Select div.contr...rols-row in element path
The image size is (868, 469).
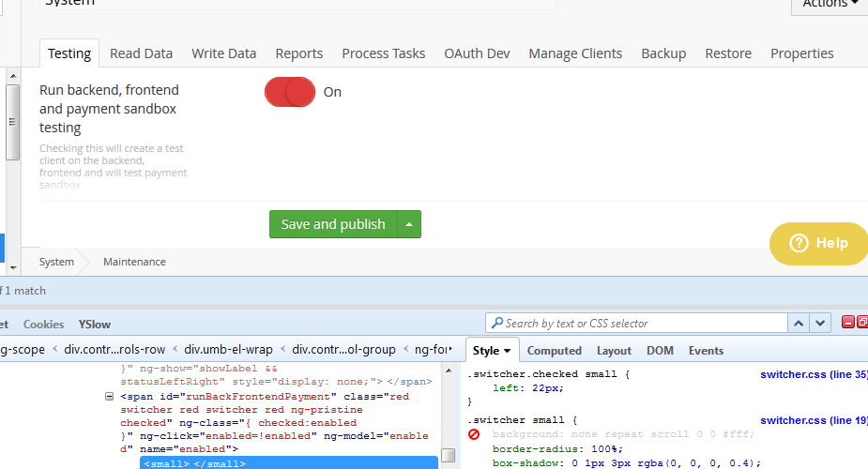(x=114, y=350)
